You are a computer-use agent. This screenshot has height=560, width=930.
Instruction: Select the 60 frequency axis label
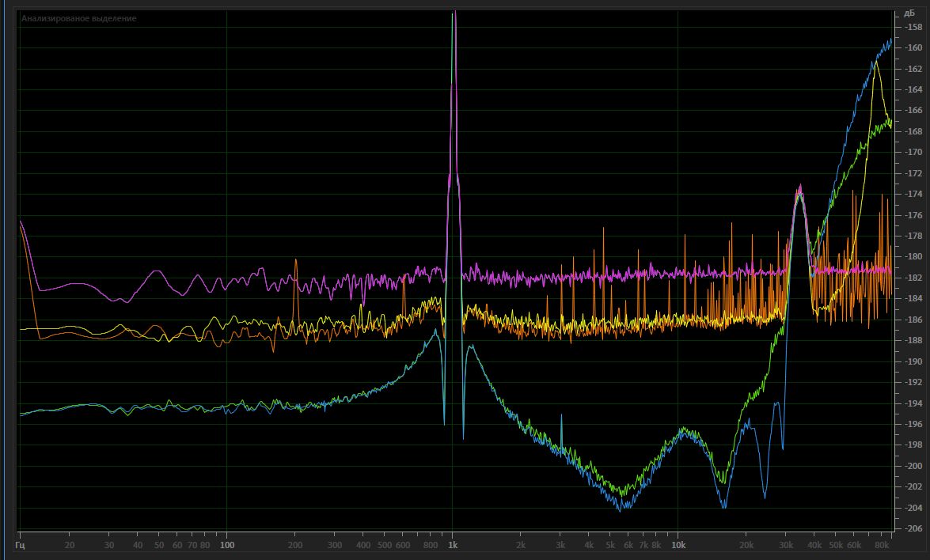pos(177,545)
